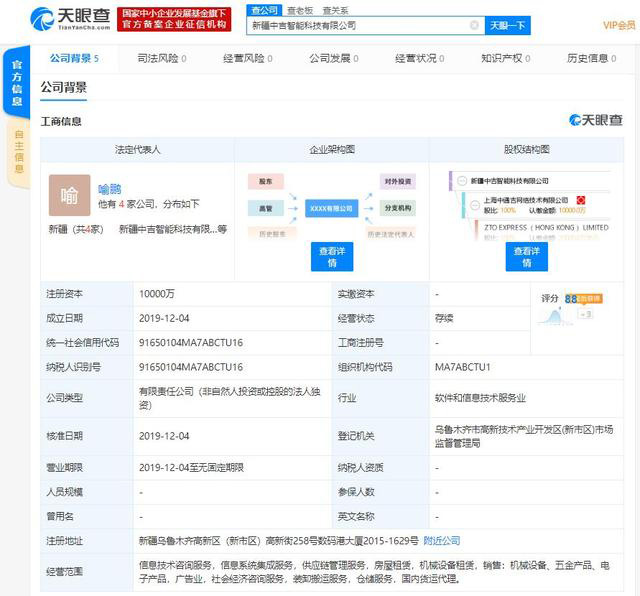
Task: Click 查看详情 under 企业架构图
Action: pyautogui.click(x=332, y=256)
